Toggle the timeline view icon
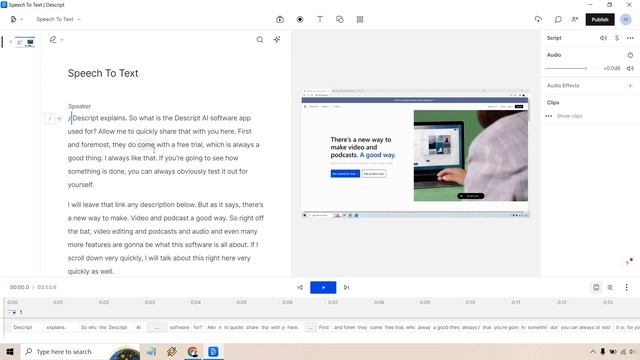The height and width of the screenshot is (360, 640). [x=596, y=287]
